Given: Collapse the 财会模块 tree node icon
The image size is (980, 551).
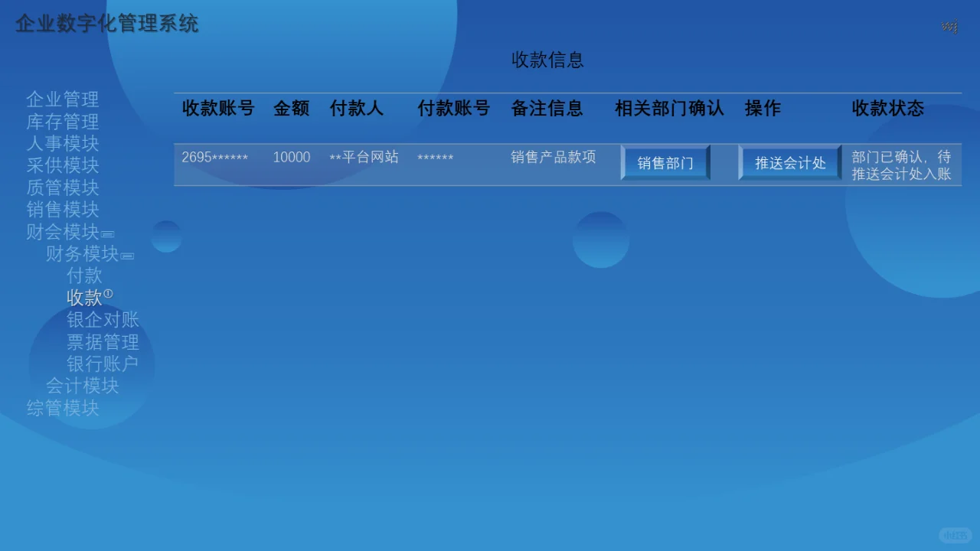Looking at the screenshot, I should 108,234.
